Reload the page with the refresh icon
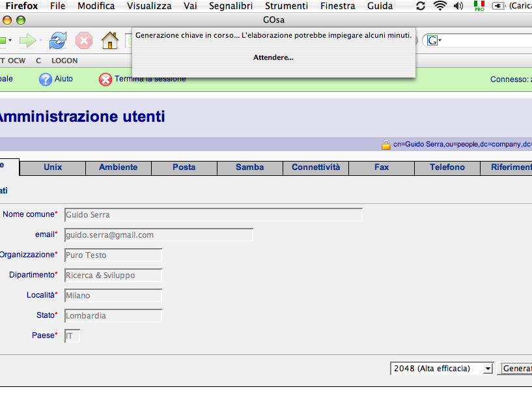Screen dimensions: 532x398 (x=58, y=41)
